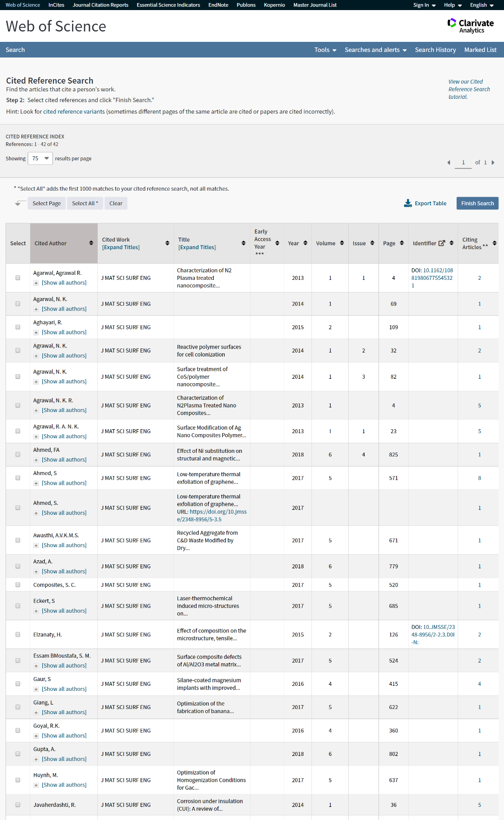The height and width of the screenshot is (820, 504).
Task: Go to previous results page arrow
Action: [449, 162]
